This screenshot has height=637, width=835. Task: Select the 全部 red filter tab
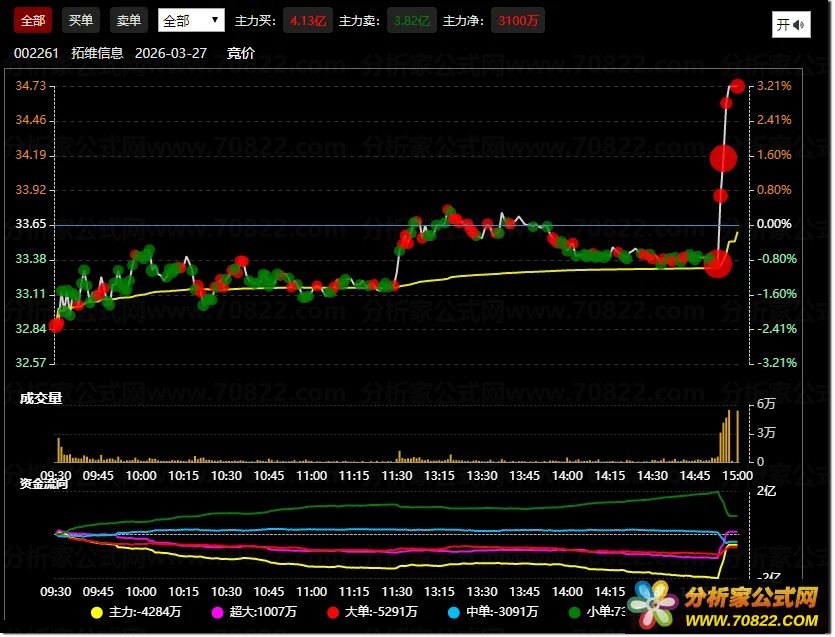[x=32, y=21]
